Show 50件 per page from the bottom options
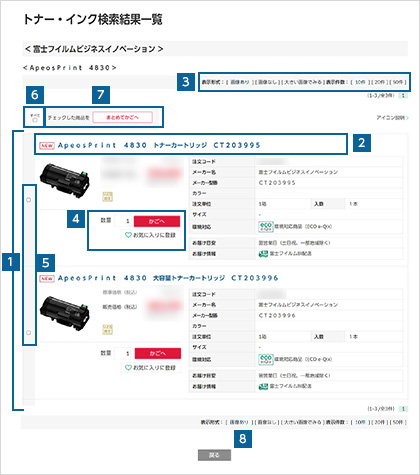The height and width of the screenshot is (475, 420). pyautogui.click(x=398, y=422)
